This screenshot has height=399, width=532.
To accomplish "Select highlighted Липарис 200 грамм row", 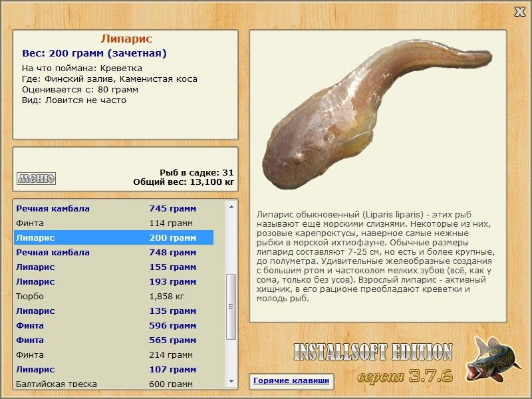I will click(x=114, y=237).
